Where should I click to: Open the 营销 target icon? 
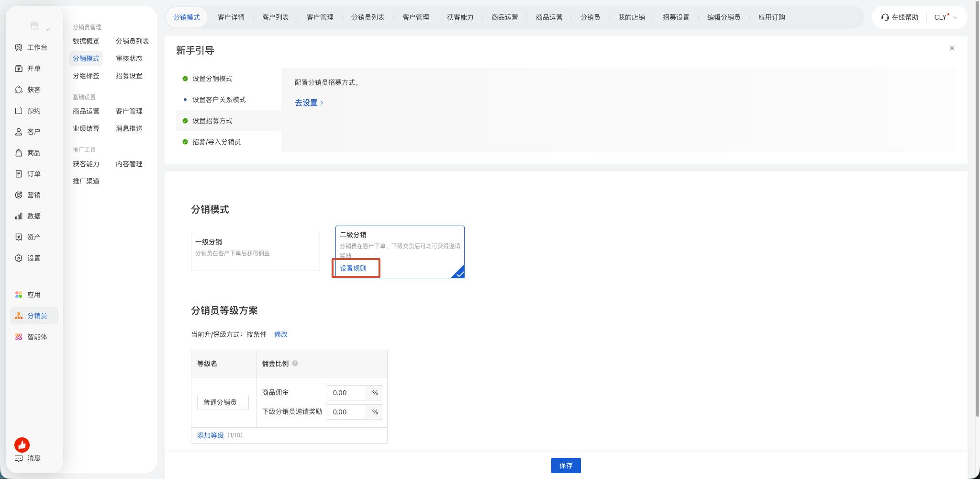pos(19,195)
